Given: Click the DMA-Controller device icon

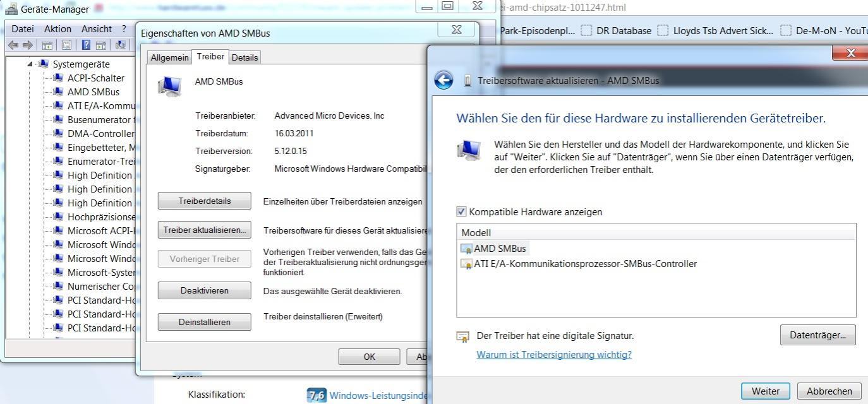Looking at the screenshot, I should 58,133.
